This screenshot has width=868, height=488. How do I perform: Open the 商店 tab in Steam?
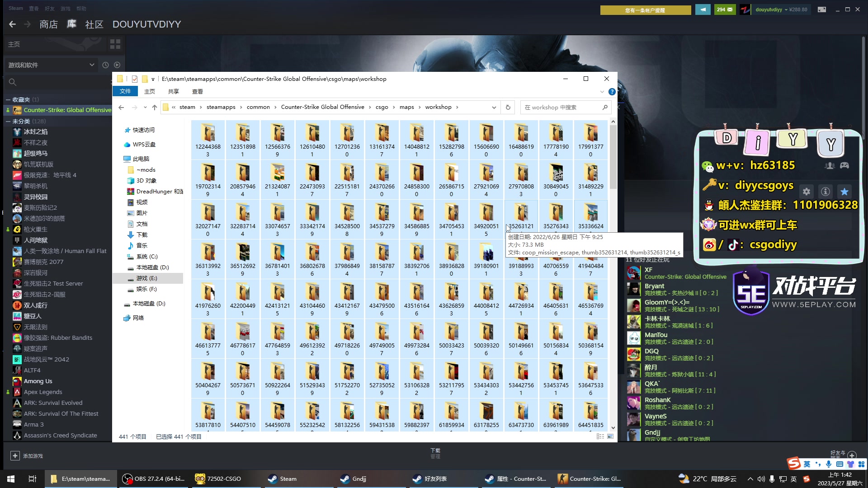[49, 24]
